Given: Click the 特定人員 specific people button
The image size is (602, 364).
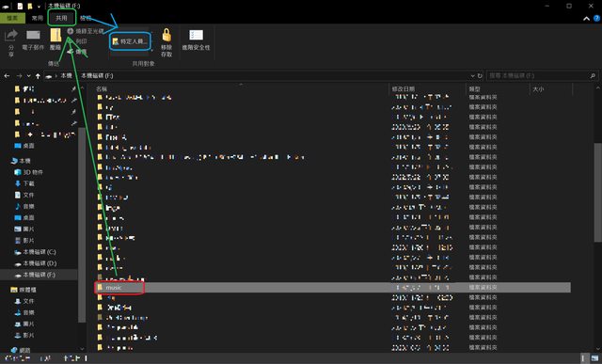Looking at the screenshot, I should click(x=130, y=41).
